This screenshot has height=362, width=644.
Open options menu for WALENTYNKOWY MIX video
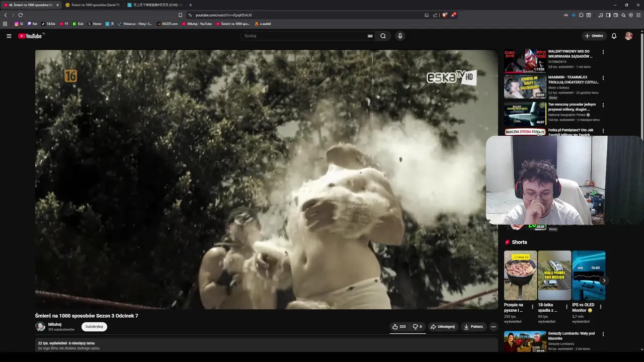(x=603, y=52)
